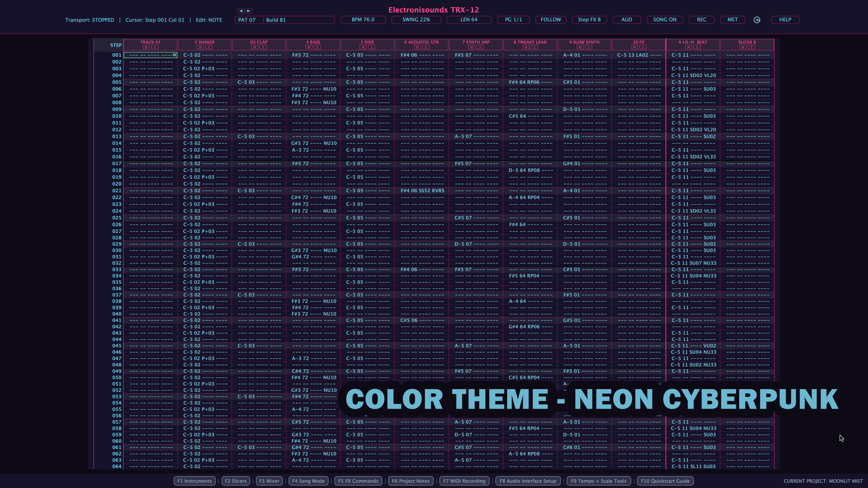Screen dimensions: 868x488
Task: Select the 4 BASS header name
Action: click(313, 42)
